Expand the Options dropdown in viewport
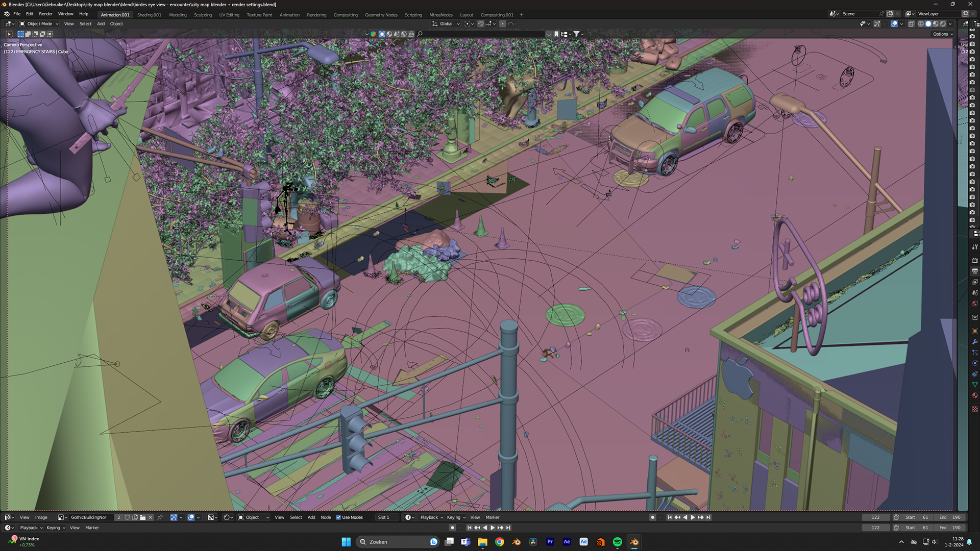980x551 pixels. coord(943,34)
